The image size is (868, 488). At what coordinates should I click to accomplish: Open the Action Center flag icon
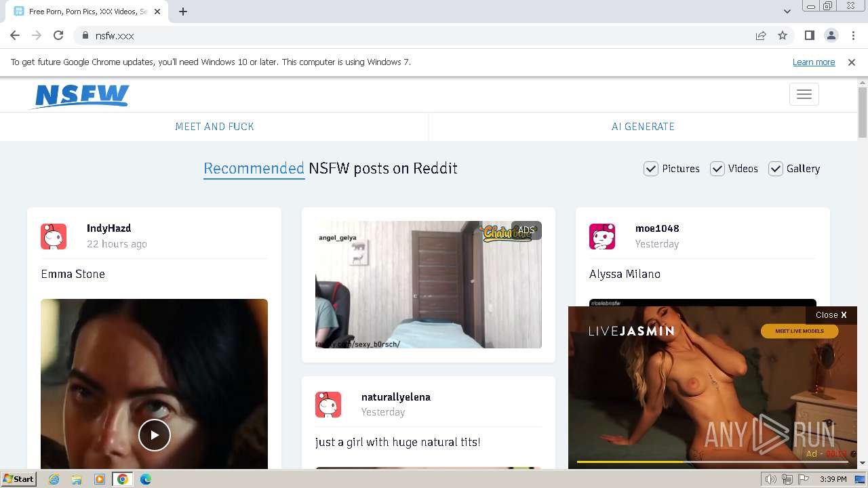point(804,479)
